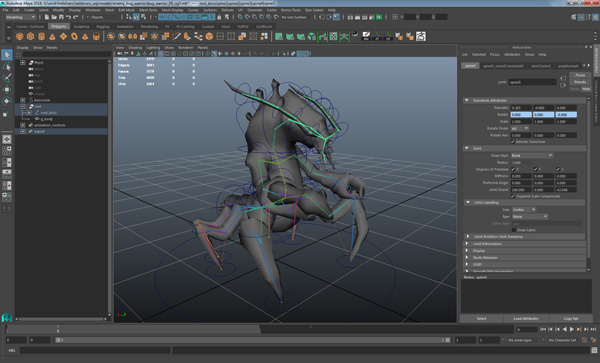The width and height of the screenshot is (600, 363).
Task: Select the Move tool in toolbox
Action: pos(7,90)
